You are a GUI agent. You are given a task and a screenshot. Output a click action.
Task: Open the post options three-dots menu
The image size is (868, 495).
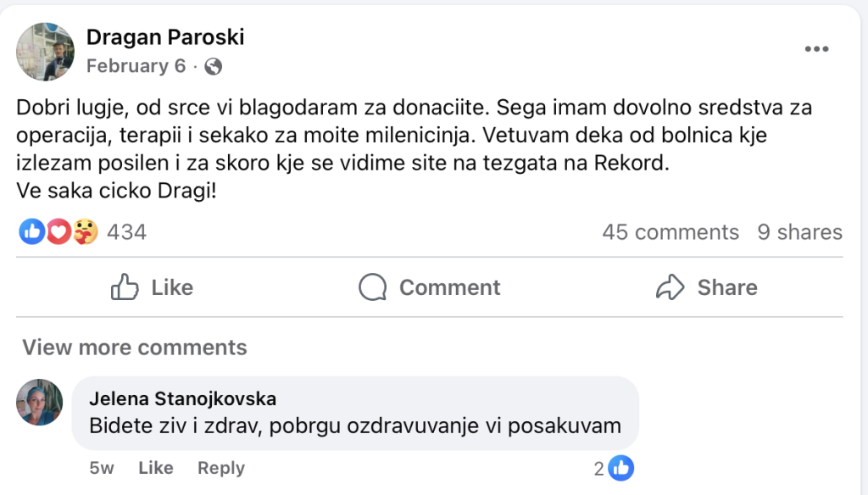[816, 49]
